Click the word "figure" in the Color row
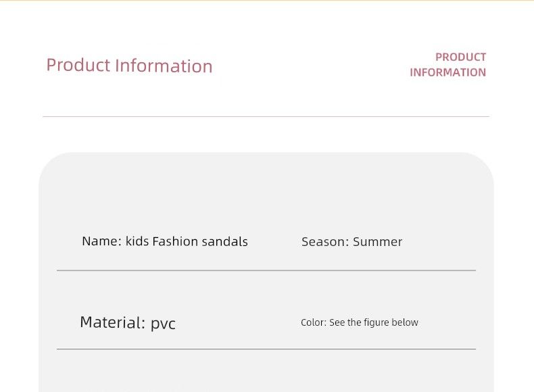534x392 pixels. coord(378,322)
